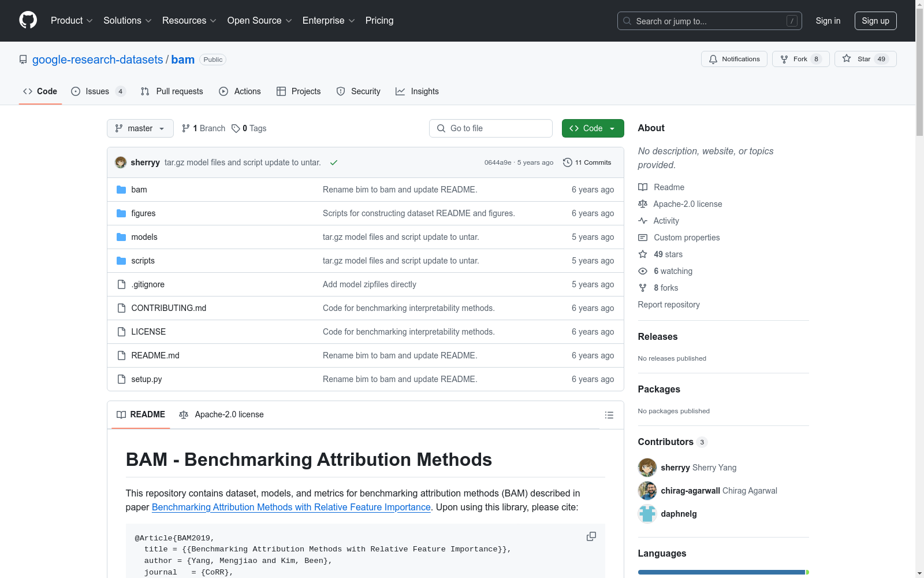Click the page vertical scrollbar thumb
924x578 pixels.
919,72
